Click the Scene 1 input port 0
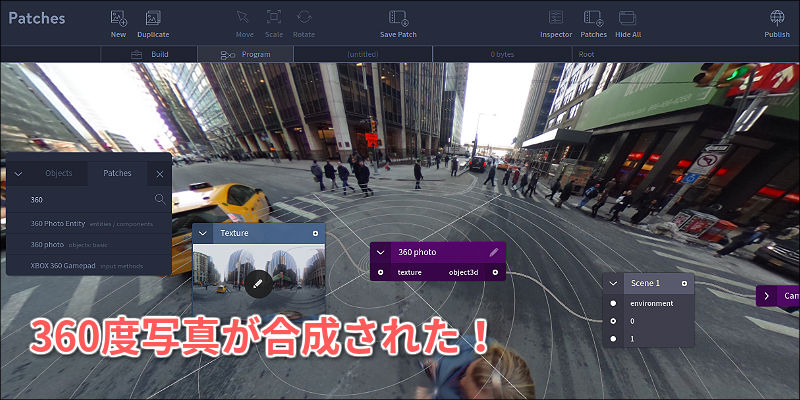The height and width of the screenshot is (400, 800). [x=613, y=321]
